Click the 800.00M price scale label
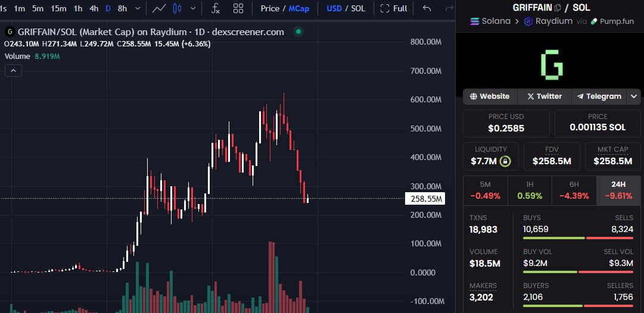 (x=425, y=42)
